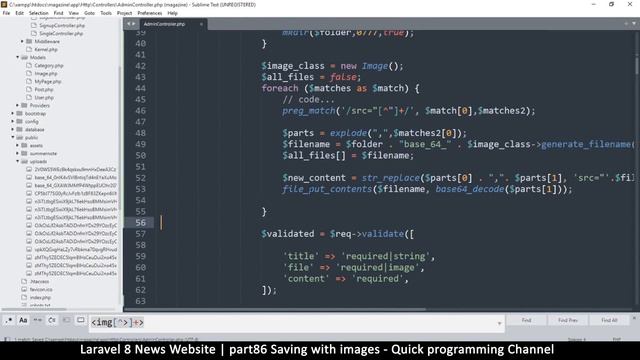Viewport: 640px width, 360px height.
Task: Open the Find menu
Action: 58,13
